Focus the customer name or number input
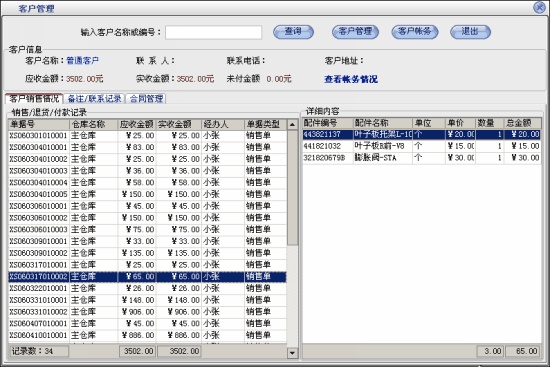The image size is (550, 367). pos(213,32)
